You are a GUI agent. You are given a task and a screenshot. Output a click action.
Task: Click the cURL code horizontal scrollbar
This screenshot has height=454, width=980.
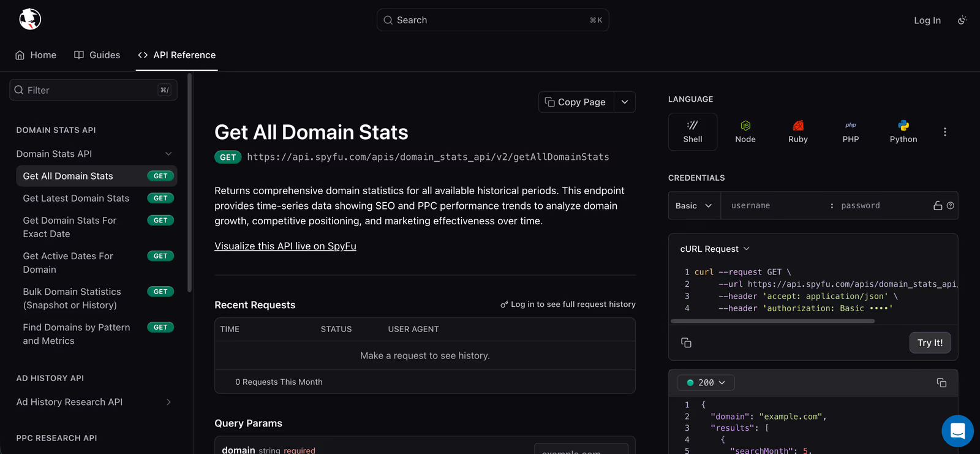click(773, 321)
